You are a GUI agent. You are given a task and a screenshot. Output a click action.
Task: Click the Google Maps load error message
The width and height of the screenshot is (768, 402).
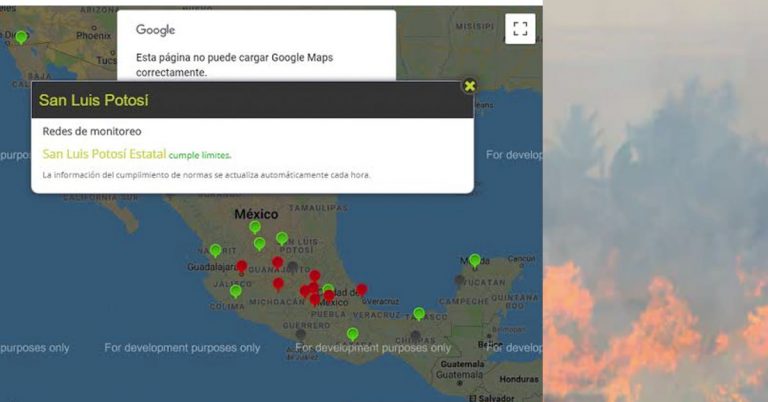(235, 65)
